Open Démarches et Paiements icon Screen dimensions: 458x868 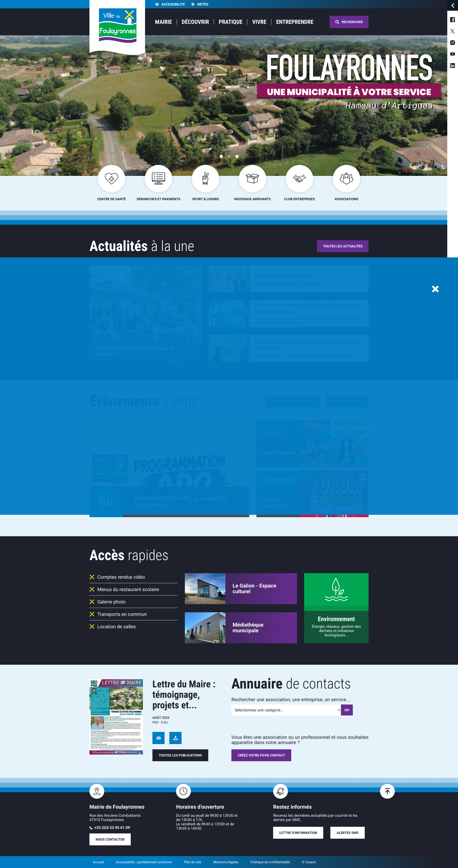click(159, 179)
